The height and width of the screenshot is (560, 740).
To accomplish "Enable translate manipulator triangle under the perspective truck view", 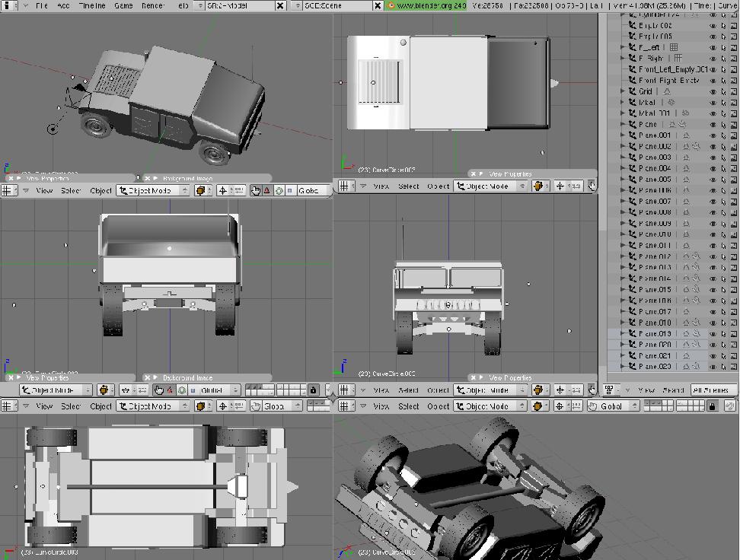I will pyautogui.click(x=267, y=191).
